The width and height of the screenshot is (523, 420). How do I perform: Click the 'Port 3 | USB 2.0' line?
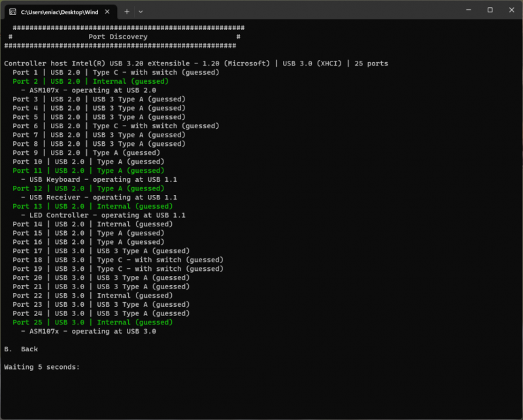coord(99,99)
